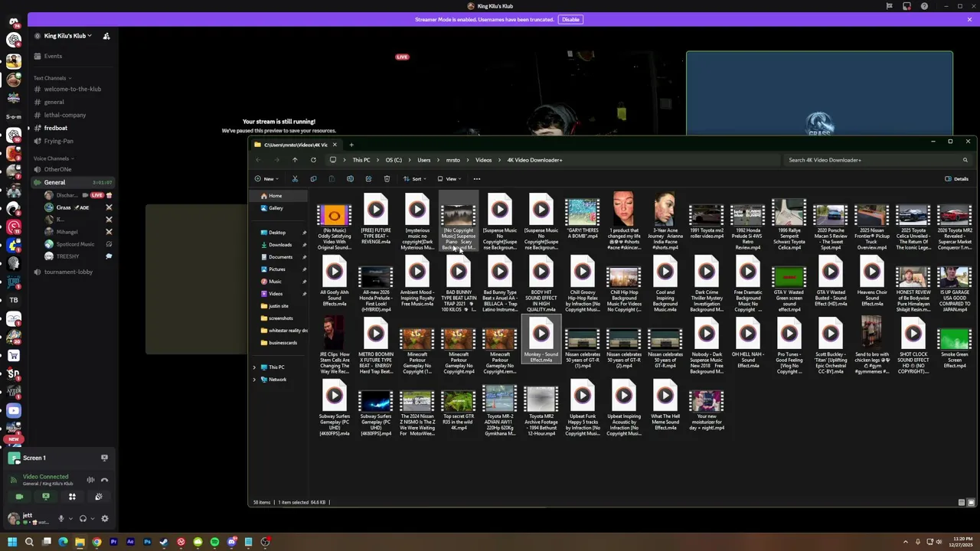Open the New dropdown in File Explorer
980x551 pixels.
click(265, 178)
